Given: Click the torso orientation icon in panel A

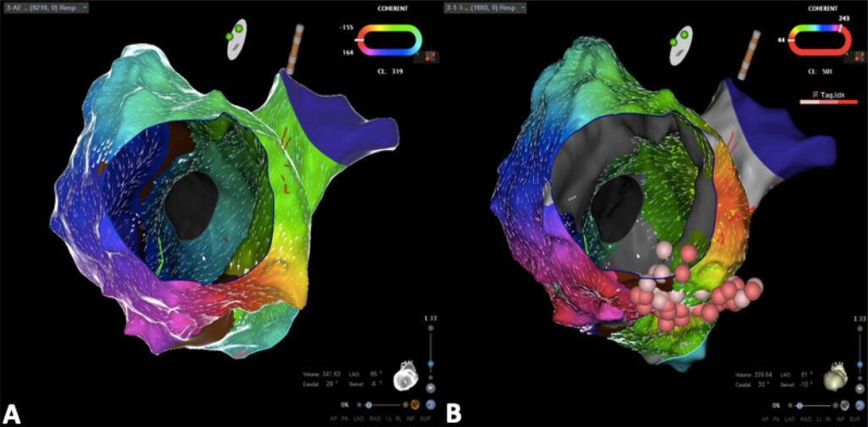Looking at the screenshot, I should tap(238, 41).
